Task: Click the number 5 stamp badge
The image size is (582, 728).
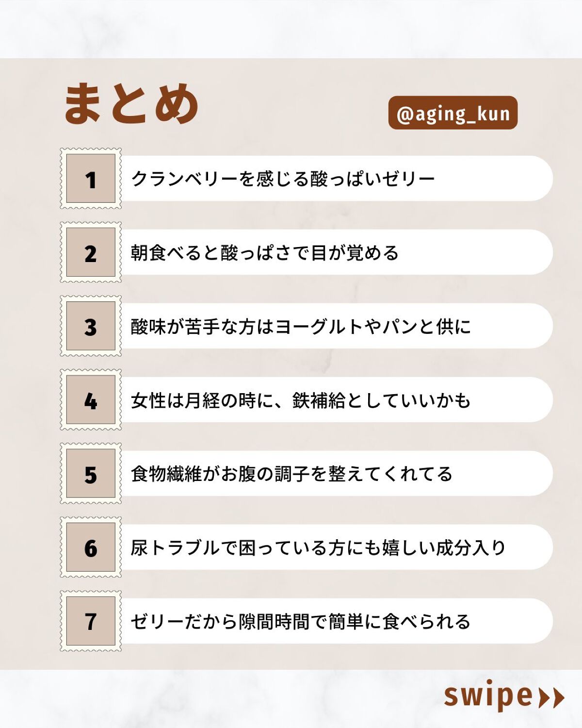Action: click(x=91, y=474)
